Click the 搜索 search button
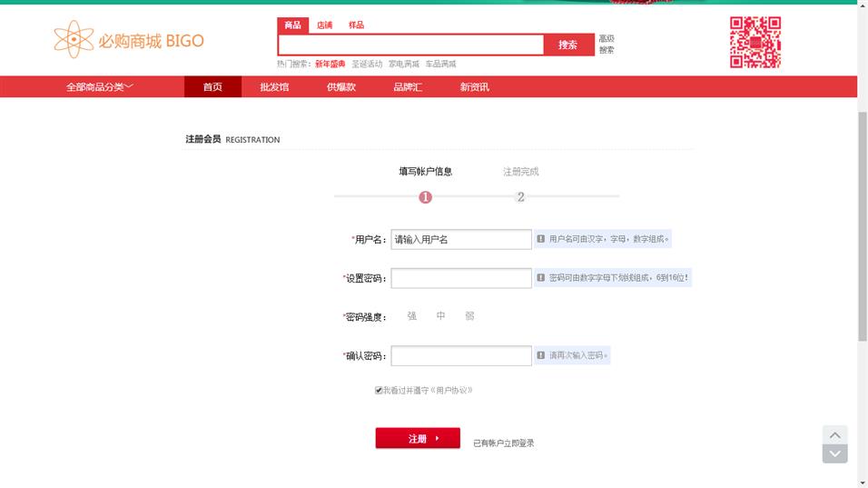Viewport: 868px width, 488px height. point(568,45)
